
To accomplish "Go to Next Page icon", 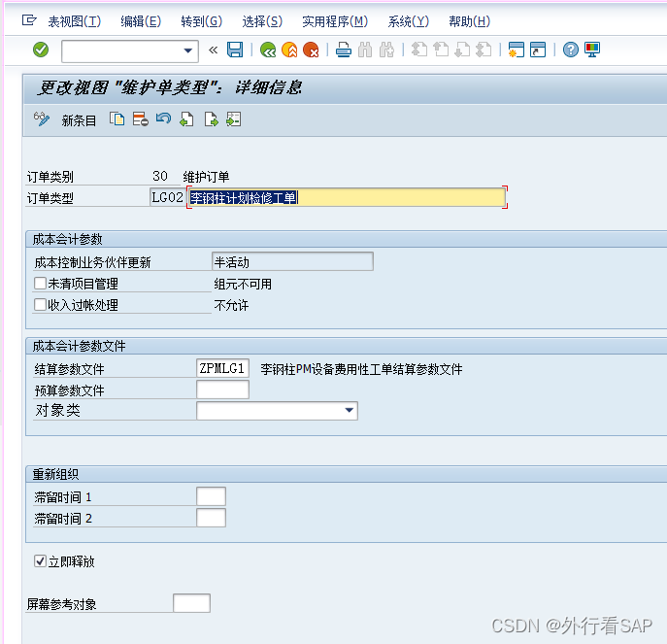I will point(462,50).
